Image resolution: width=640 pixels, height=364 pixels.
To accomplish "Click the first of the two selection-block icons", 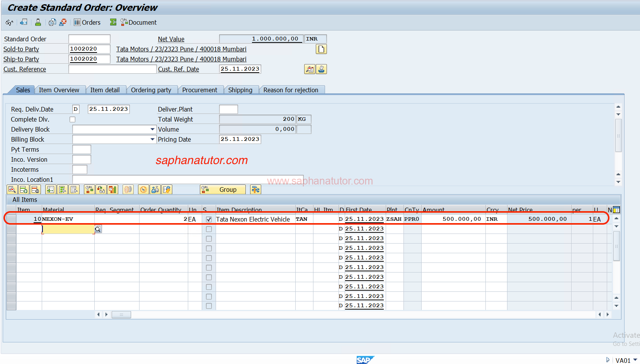I will click(x=62, y=190).
